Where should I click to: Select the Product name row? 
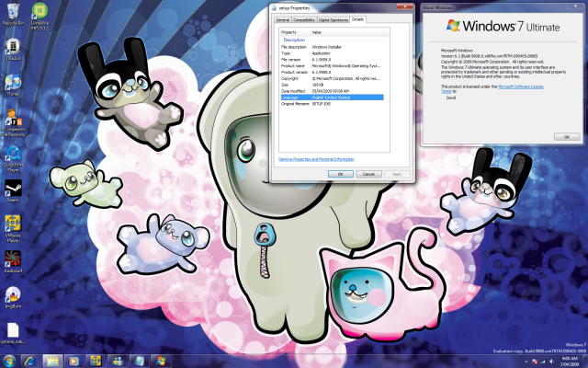coord(332,65)
